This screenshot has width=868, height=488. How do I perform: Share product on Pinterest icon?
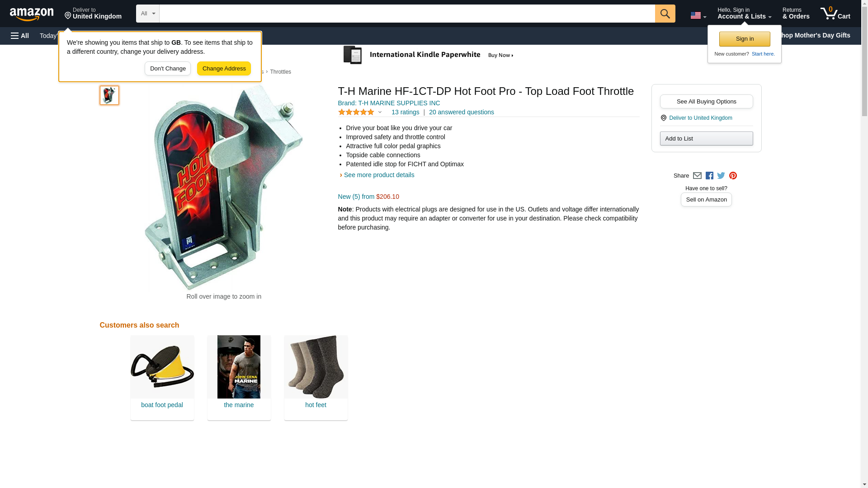(x=733, y=176)
